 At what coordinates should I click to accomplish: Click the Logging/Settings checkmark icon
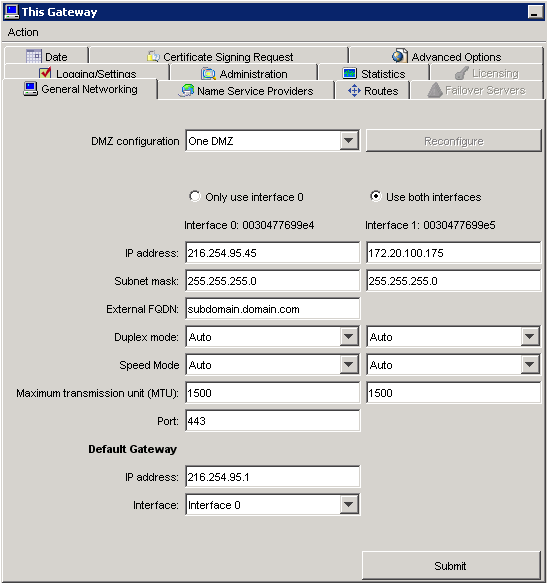pos(45,73)
